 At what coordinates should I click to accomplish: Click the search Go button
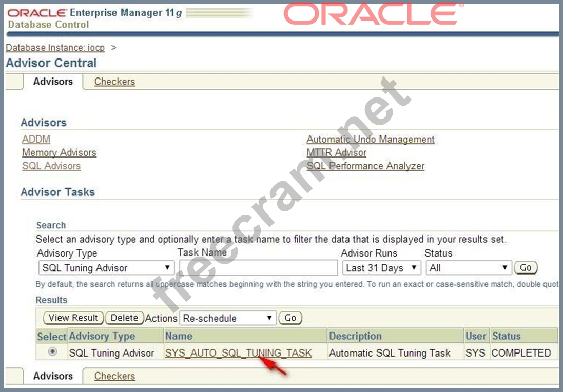[x=526, y=267]
